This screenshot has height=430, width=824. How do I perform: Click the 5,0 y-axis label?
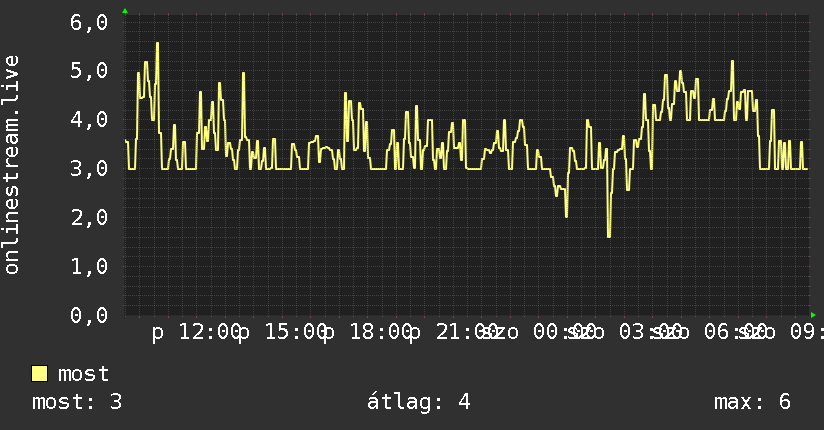[x=89, y=71]
